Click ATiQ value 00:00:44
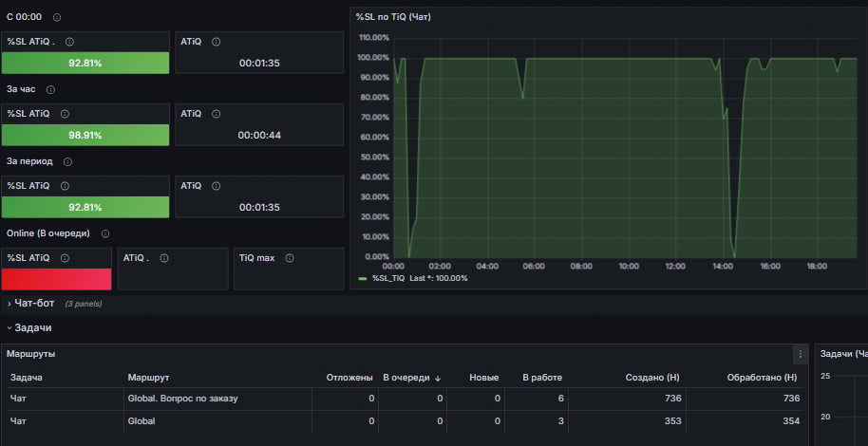 click(259, 135)
